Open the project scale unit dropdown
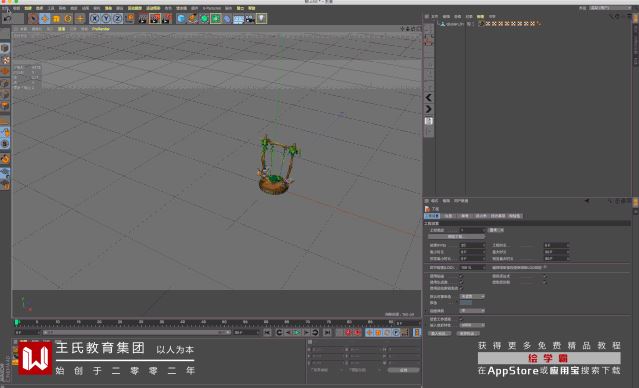Image resolution: width=639 pixels, height=388 pixels. [496, 230]
